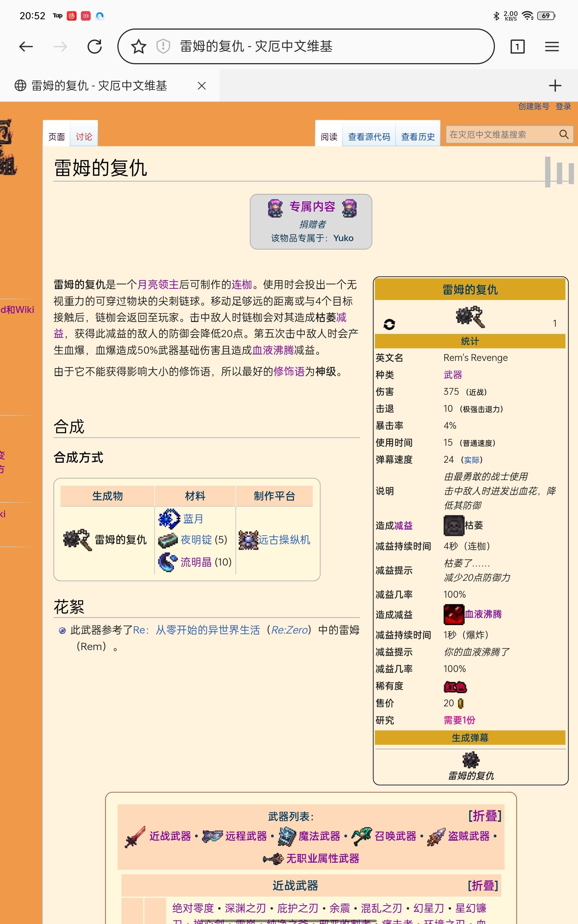Open the 绝对零度 weapon link
The width and height of the screenshot is (578, 924).
click(x=193, y=908)
